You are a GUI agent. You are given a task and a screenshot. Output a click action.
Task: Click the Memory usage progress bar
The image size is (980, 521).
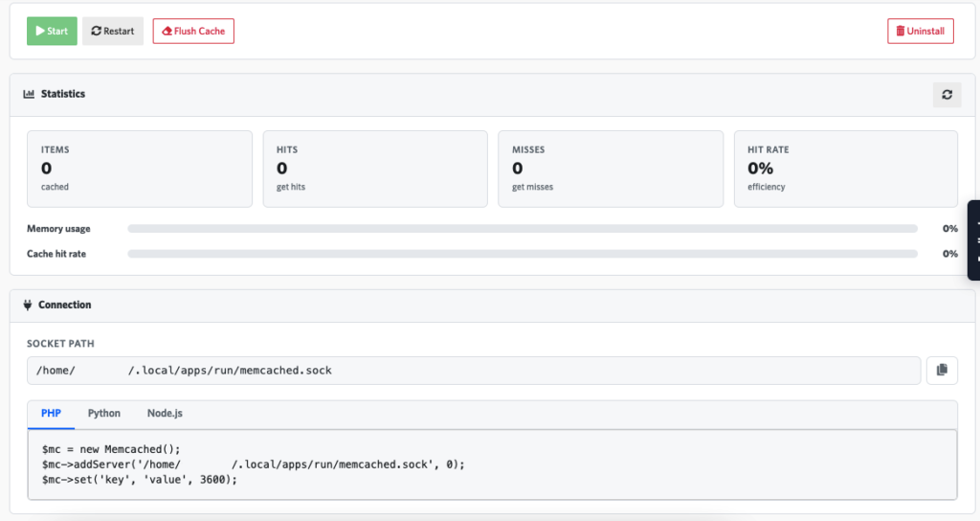523,229
